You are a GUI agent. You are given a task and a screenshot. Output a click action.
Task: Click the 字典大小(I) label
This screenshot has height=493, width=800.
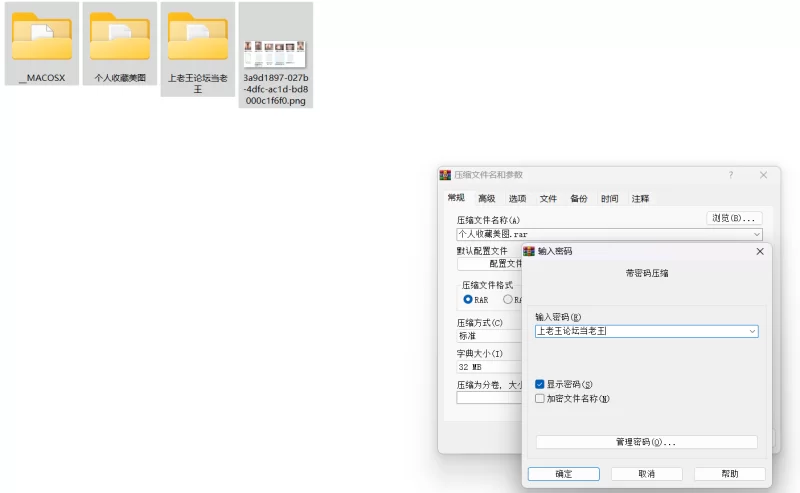pos(480,354)
